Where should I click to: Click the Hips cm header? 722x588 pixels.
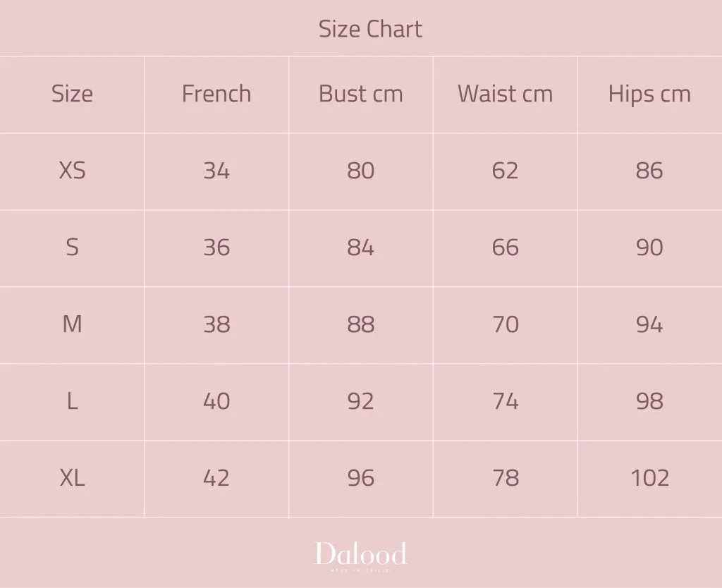(649, 94)
